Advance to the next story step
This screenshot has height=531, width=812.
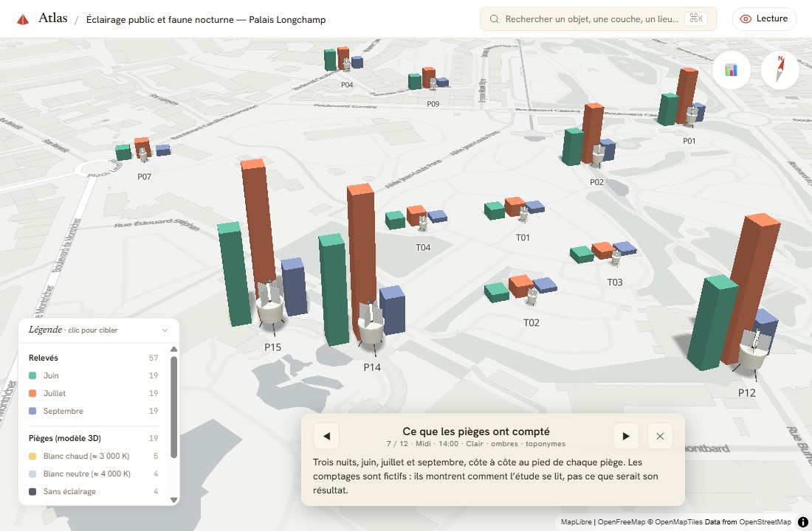[626, 436]
